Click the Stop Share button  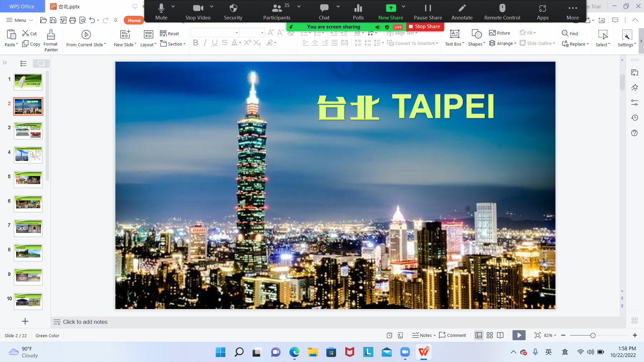[425, 26]
